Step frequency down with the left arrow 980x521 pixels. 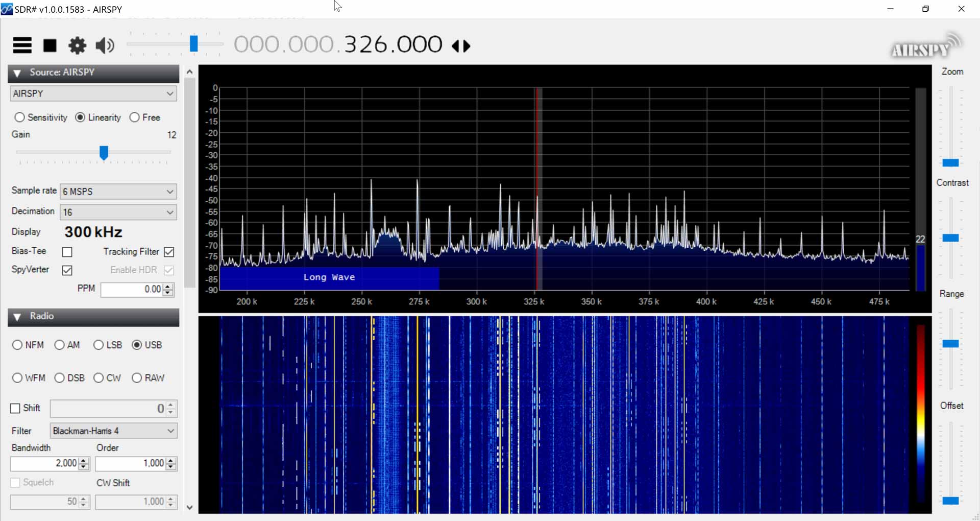[x=456, y=45]
